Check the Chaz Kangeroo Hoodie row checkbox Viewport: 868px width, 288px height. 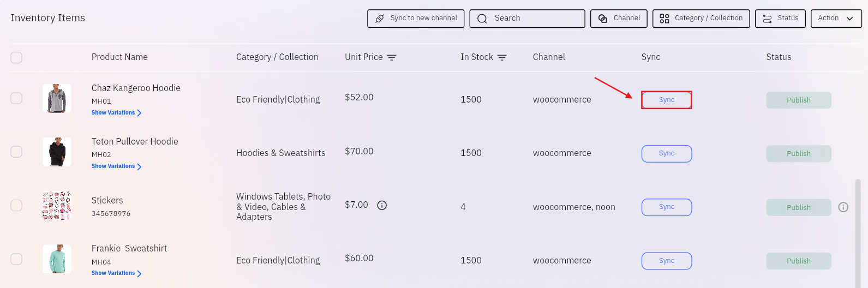point(16,98)
